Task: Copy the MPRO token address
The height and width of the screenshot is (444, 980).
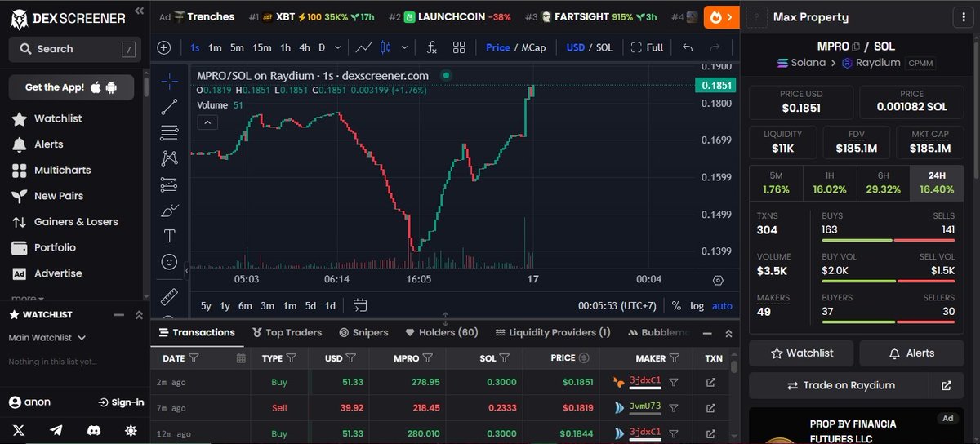Action: pyautogui.click(x=856, y=47)
